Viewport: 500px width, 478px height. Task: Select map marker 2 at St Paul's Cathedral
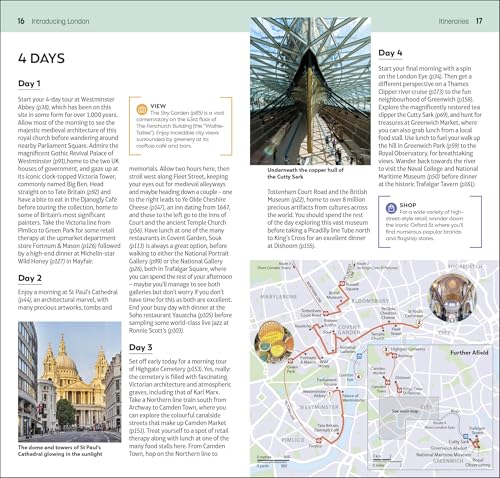[419, 322]
